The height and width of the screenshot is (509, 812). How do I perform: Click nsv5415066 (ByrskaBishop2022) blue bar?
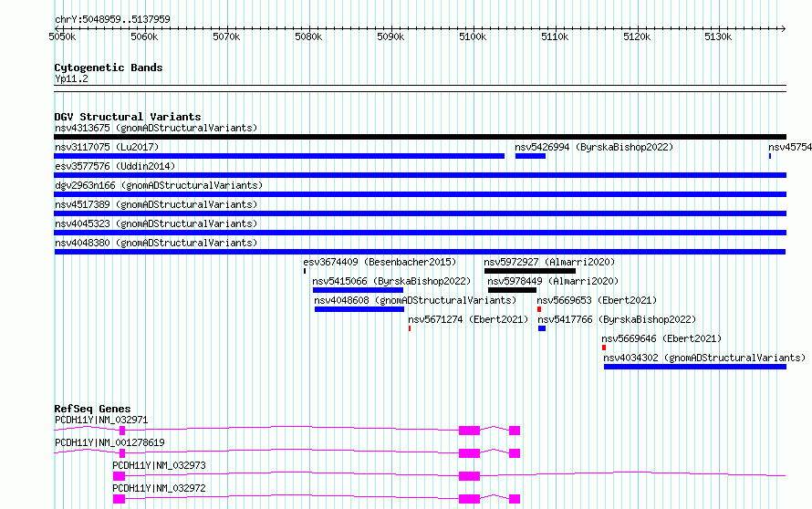point(358,290)
